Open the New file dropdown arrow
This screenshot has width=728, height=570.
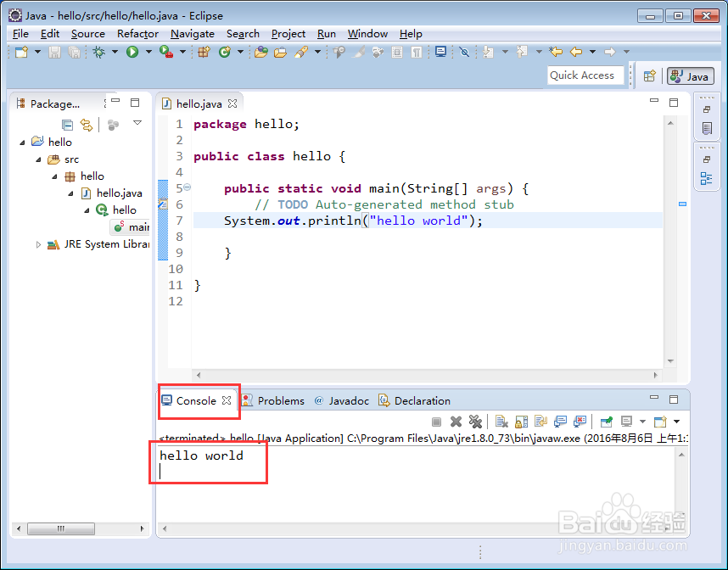click(37, 52)
